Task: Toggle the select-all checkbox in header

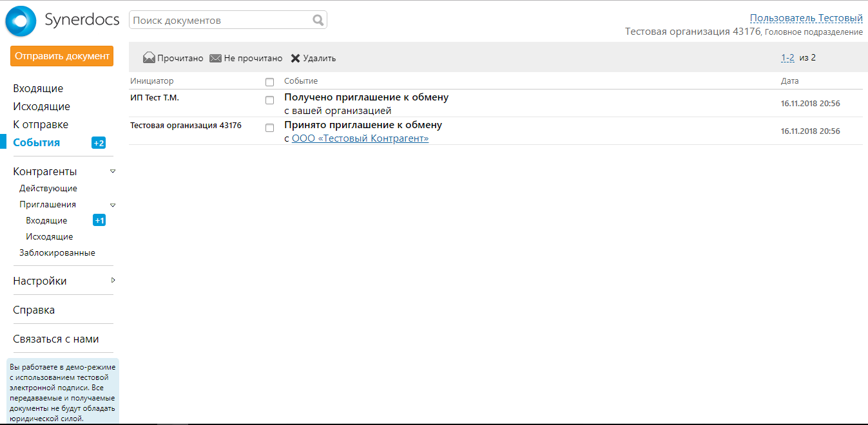Action: pos(270,82)
